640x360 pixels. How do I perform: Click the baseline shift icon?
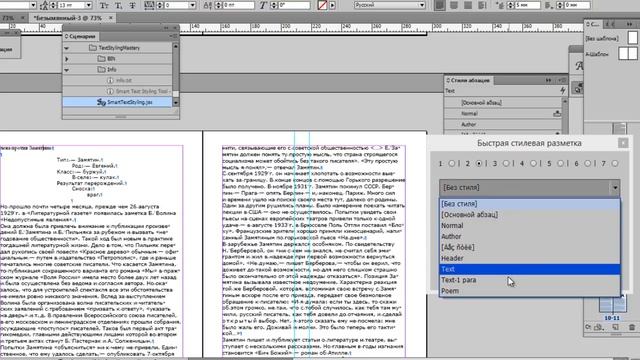point(207,5)
